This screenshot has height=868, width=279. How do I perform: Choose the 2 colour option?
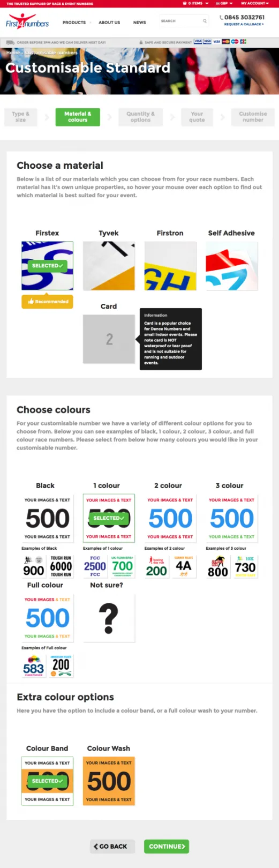pos(170,518)
